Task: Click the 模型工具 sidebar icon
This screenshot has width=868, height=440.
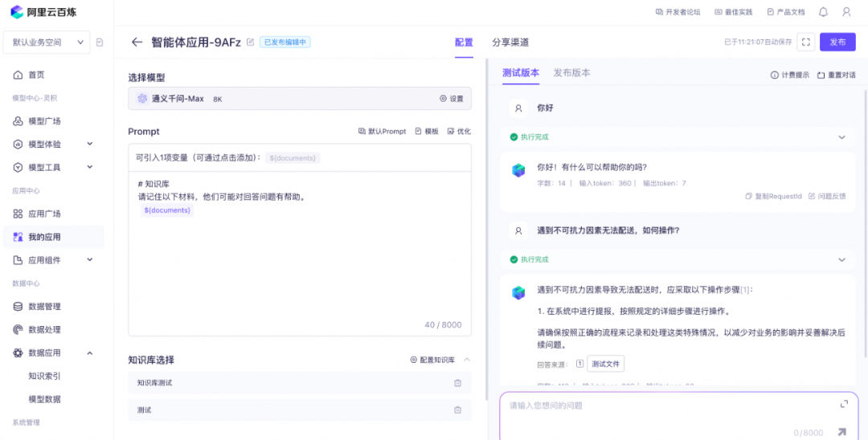Action: click(x=18, y=168)
